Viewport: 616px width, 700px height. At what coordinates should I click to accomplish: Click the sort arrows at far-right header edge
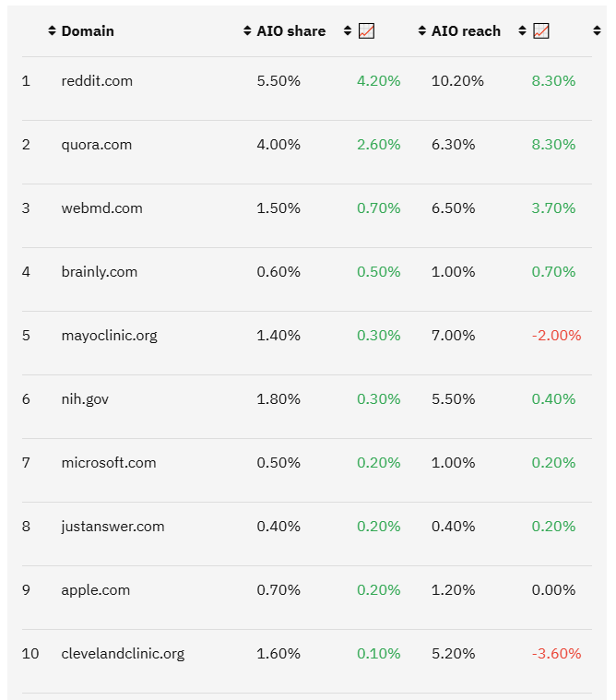597,31
